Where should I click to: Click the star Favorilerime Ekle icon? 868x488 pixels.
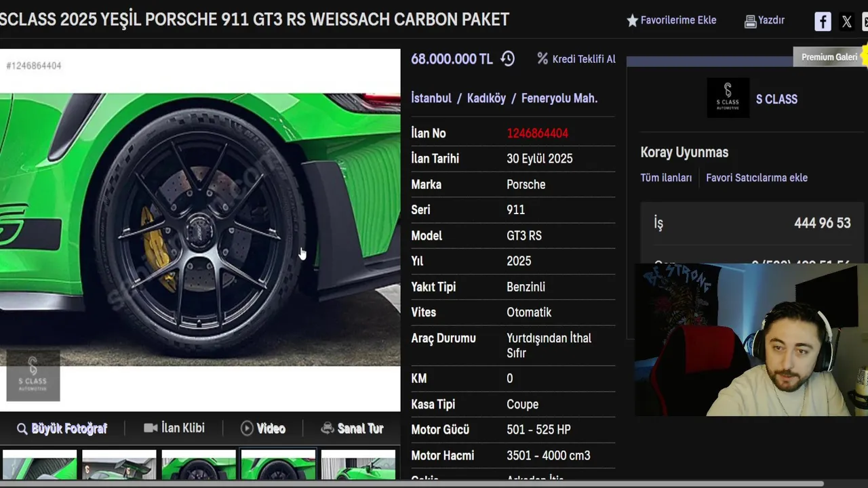coord(632,20)
